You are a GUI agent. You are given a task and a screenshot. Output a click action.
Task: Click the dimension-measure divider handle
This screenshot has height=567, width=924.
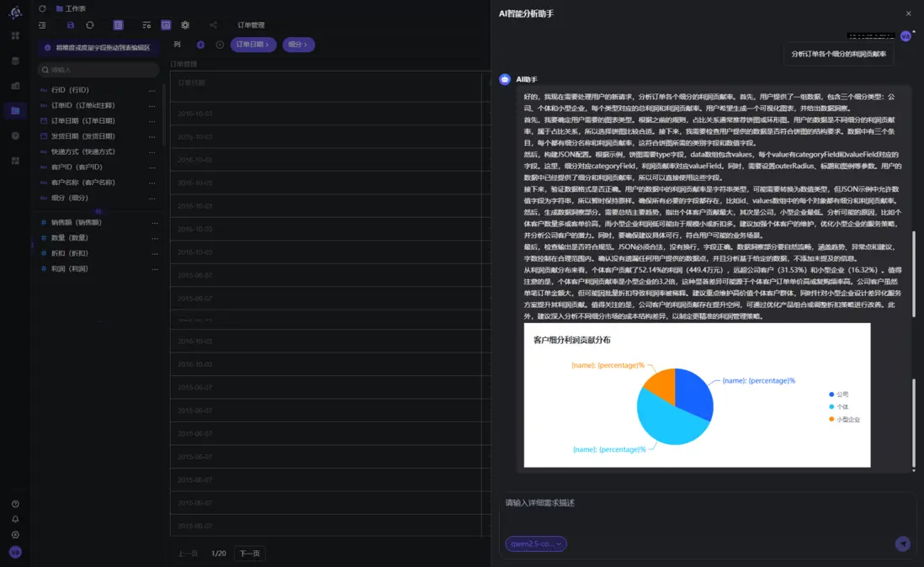(x=98, y=211)
